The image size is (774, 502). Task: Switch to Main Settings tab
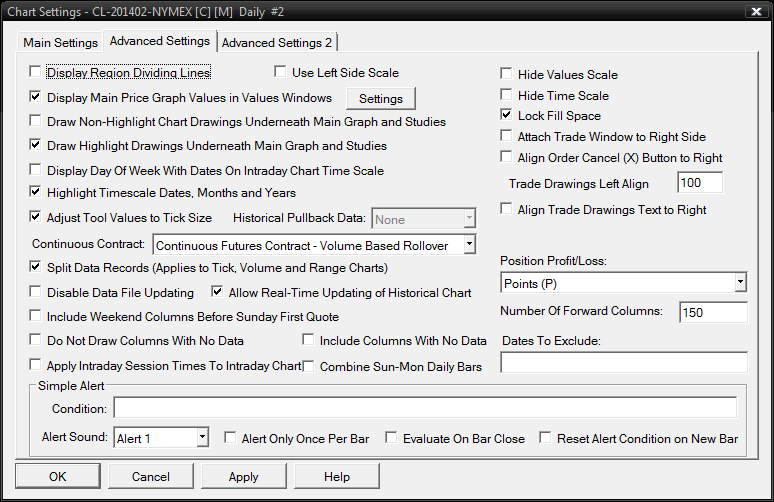(x=61, y=43)
